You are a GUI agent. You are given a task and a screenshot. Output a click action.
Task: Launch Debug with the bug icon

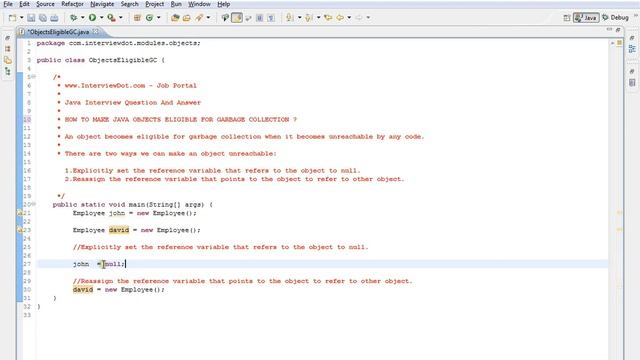(x=73, y=18)
